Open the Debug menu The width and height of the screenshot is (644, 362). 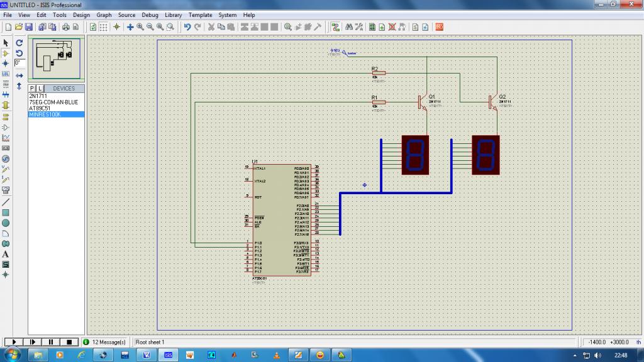[150, 14]
